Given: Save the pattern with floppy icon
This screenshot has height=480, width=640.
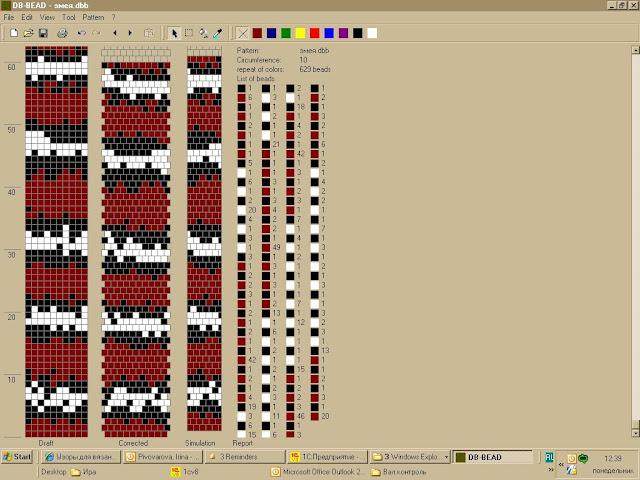Looking at the screenshot, I should pos(43,33).
